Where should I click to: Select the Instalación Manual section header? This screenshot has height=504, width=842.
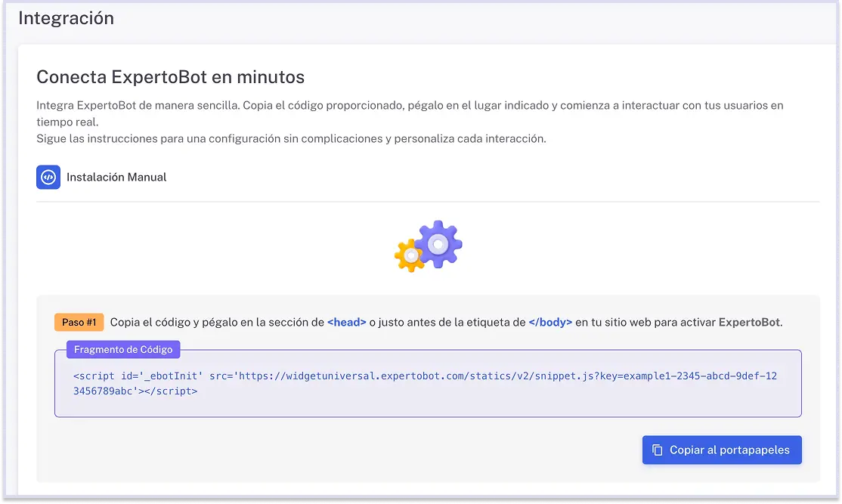tap(116, 177)
